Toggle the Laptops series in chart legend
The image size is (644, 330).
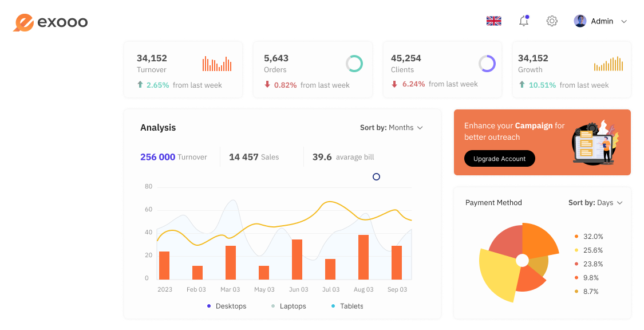(x=289, y=306)
